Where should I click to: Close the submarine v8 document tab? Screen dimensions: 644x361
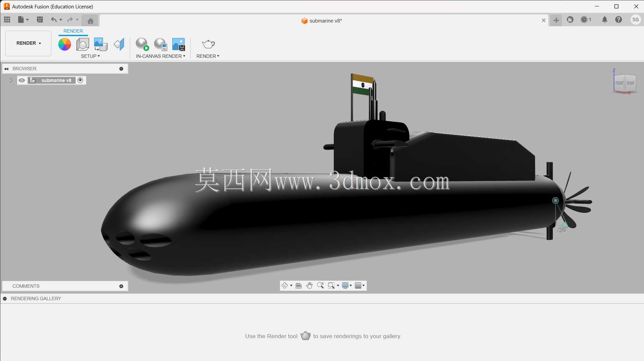tap(543, 21)
